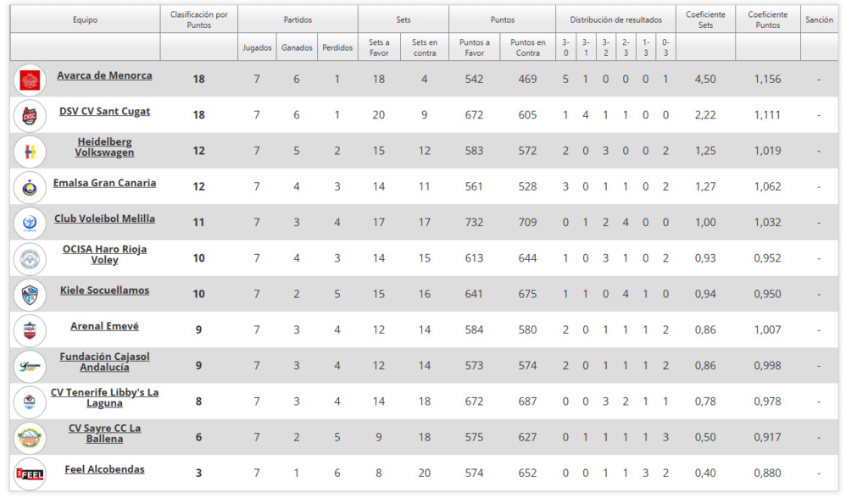Open the OCISA Haro Rioja Voley link
868x498 pixels.
coord(104,254)
